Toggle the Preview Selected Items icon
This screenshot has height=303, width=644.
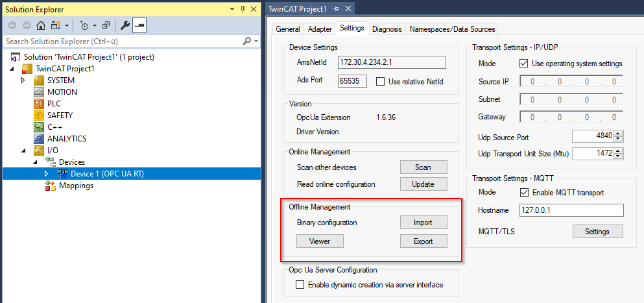coord(139,26)
